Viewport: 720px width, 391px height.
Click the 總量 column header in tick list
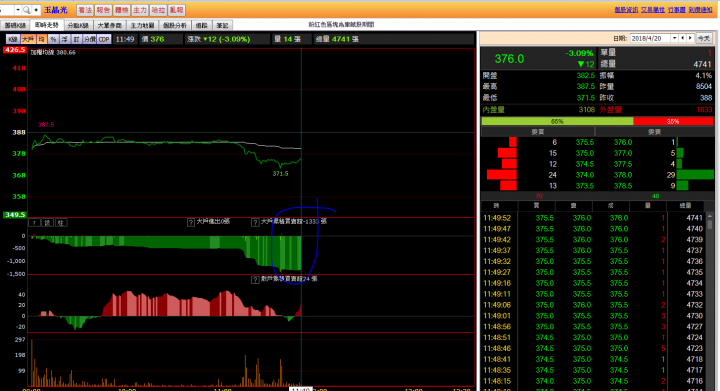tap(685, 206)
